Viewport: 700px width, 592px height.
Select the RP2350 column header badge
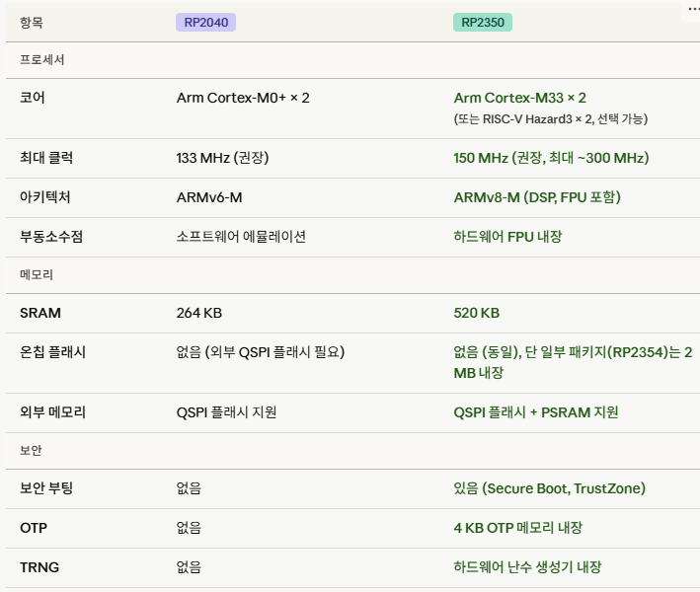(x=483, y=23)
